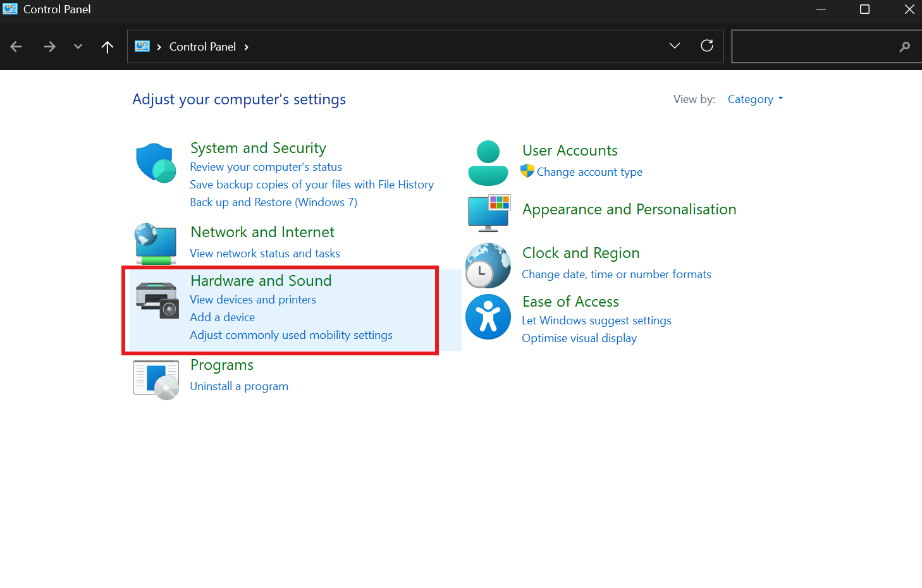Click Save backup copies with File History
Image resolution: width=922 pixels, height=588 pixels.
312,185
